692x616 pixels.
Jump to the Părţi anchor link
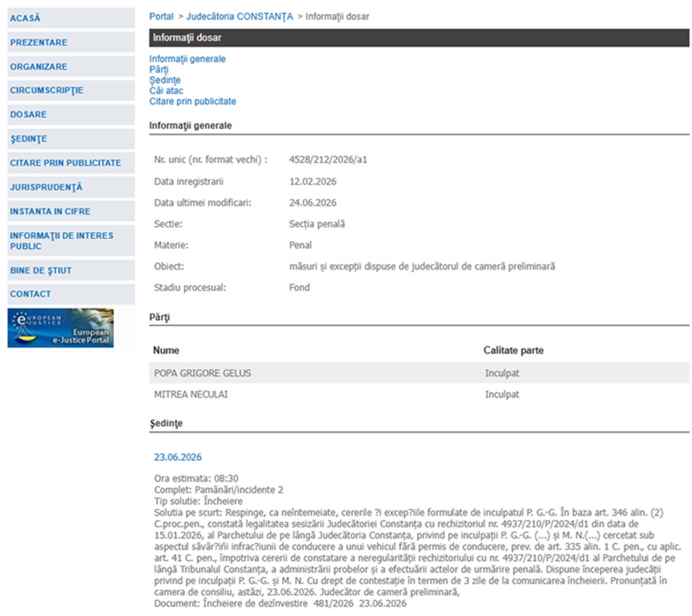point(159,70)
